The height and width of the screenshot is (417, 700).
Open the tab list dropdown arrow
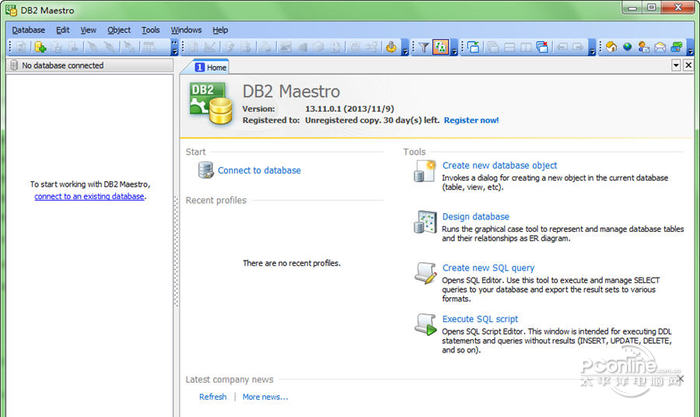[x=675, y=66]
